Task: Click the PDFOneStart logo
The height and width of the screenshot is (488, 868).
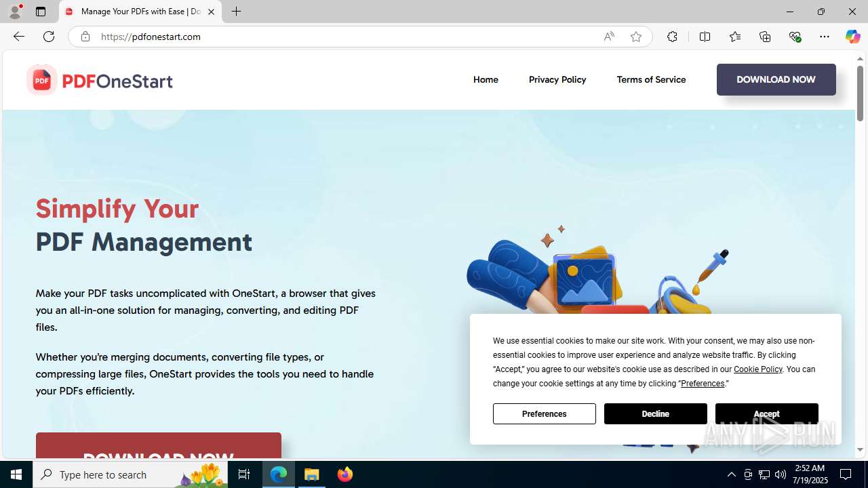Action: tap(100, 81)
